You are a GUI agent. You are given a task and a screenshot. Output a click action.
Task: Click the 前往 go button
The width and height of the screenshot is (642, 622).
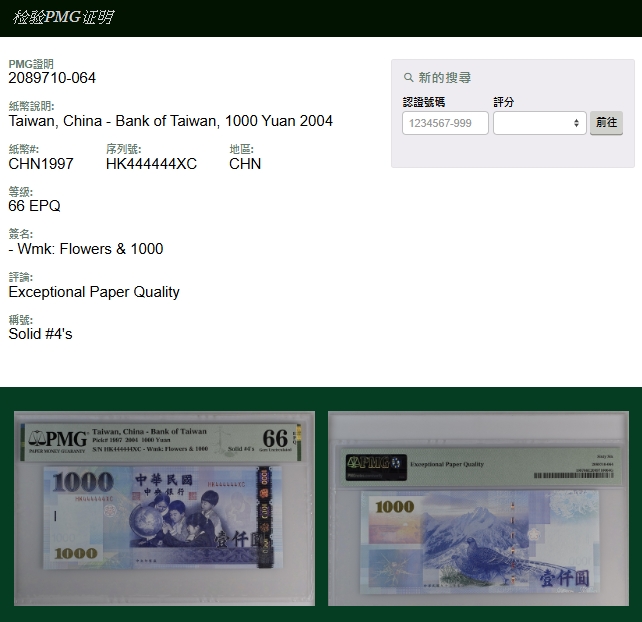pos(606,123)
